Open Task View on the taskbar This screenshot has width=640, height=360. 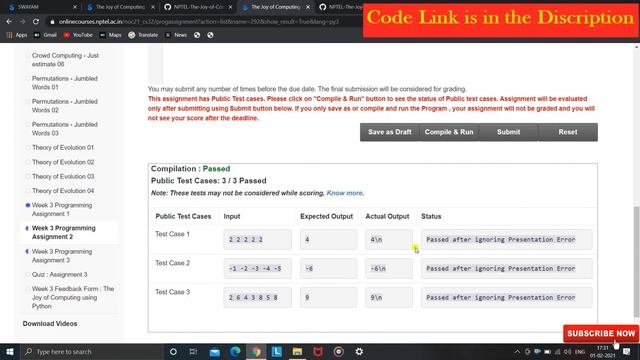click(193, 351)
